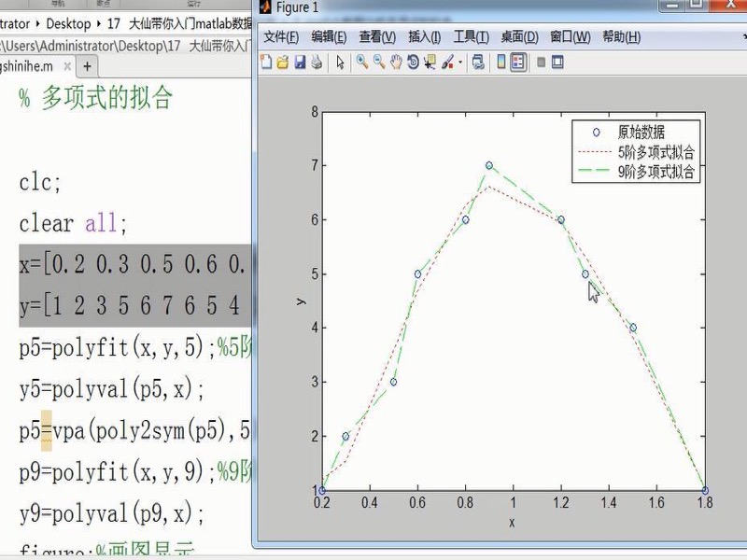
Task: Click the data point at y=7 peak
Action: click(x=489, y=165)
